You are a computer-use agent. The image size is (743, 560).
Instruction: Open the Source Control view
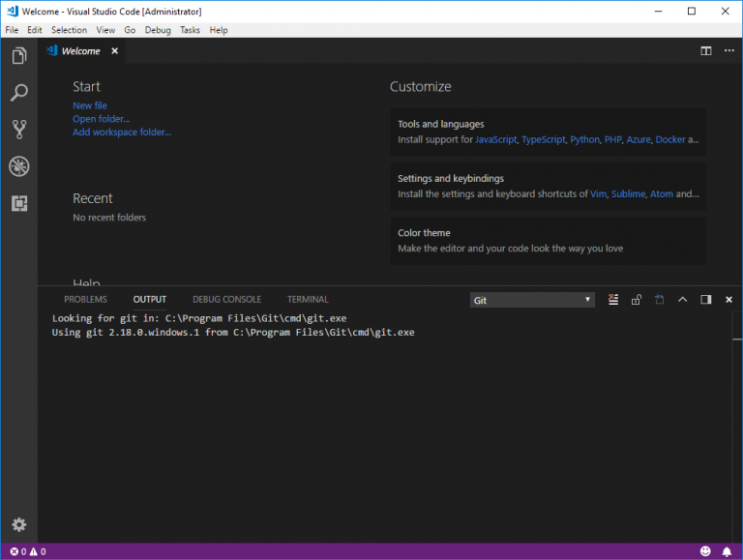18,130
